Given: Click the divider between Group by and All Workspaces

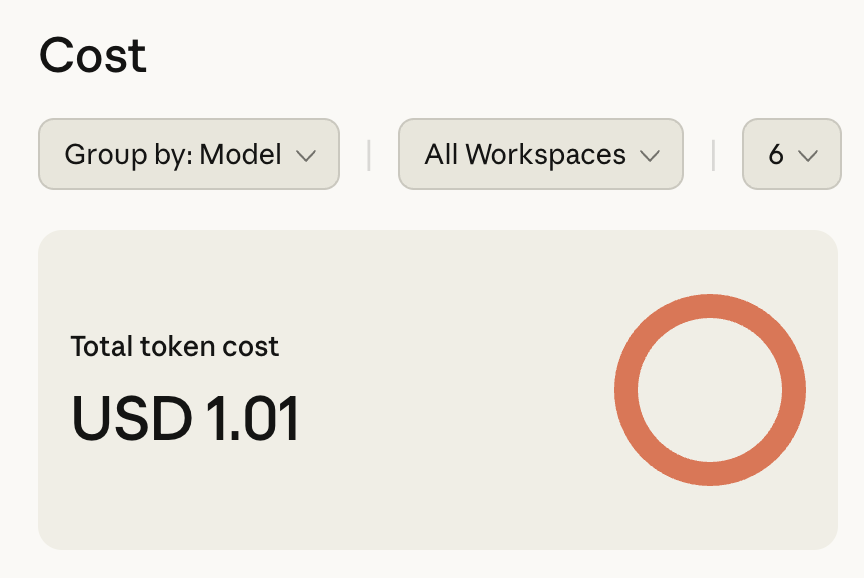Looking at the screenshot, I should pyautogui.click(x=369, y=155).
